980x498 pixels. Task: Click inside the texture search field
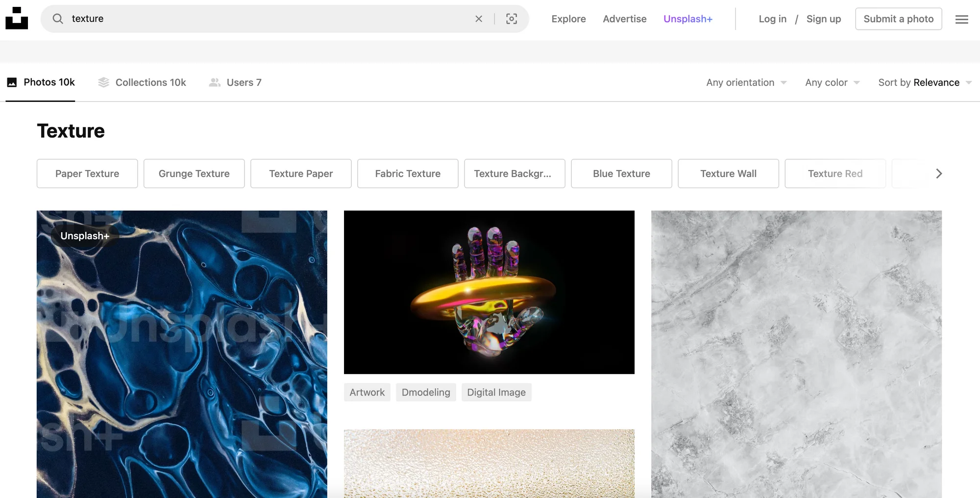265,19
